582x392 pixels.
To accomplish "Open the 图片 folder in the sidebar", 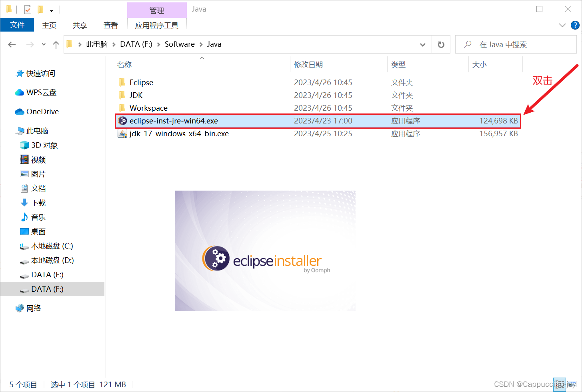I will 38,174.
